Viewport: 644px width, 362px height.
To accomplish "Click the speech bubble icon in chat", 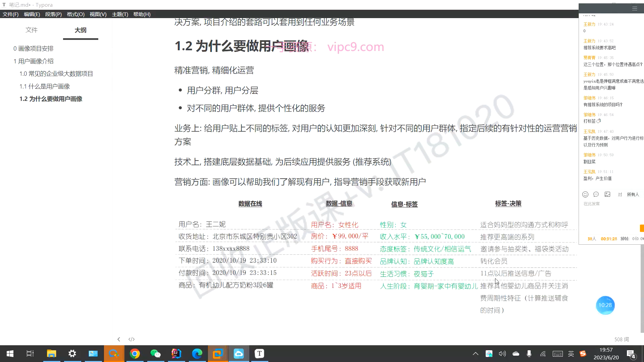I will 596,194.
